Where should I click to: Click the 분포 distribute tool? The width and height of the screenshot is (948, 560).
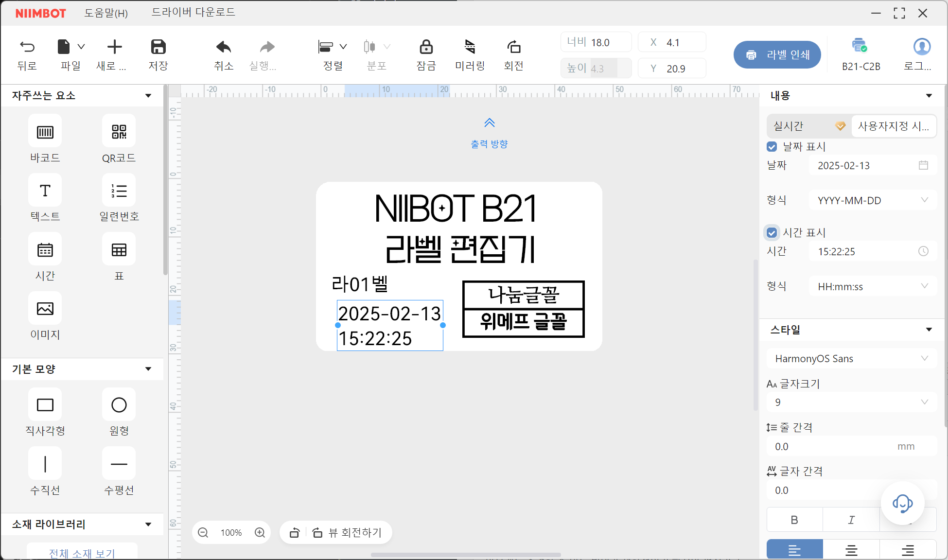click(x=369, y=47)
